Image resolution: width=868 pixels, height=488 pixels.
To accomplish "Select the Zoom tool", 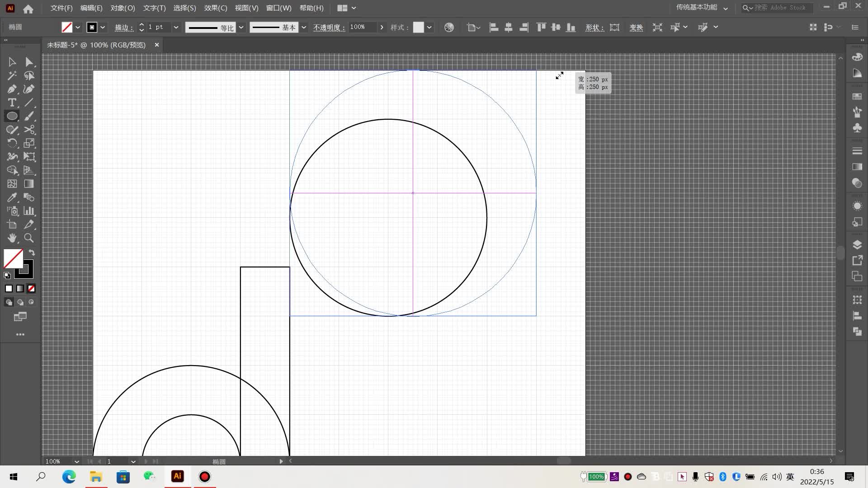I will [29, 238].
